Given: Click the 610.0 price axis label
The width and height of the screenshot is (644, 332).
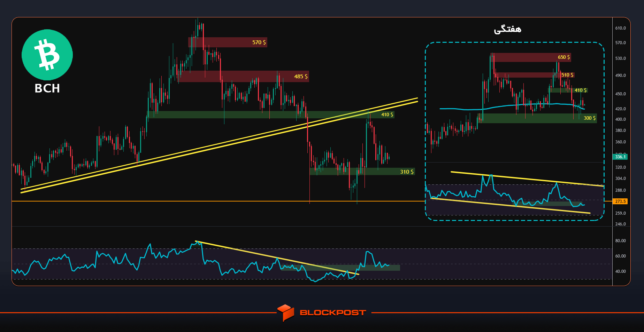Looking at the screenshot, I should pyautogui.click(x=620, y=28).
